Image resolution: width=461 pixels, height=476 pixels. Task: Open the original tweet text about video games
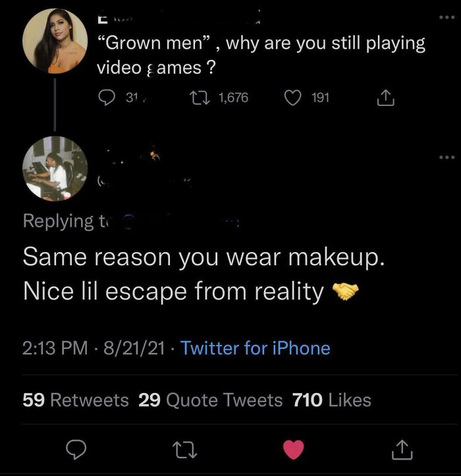261,55
